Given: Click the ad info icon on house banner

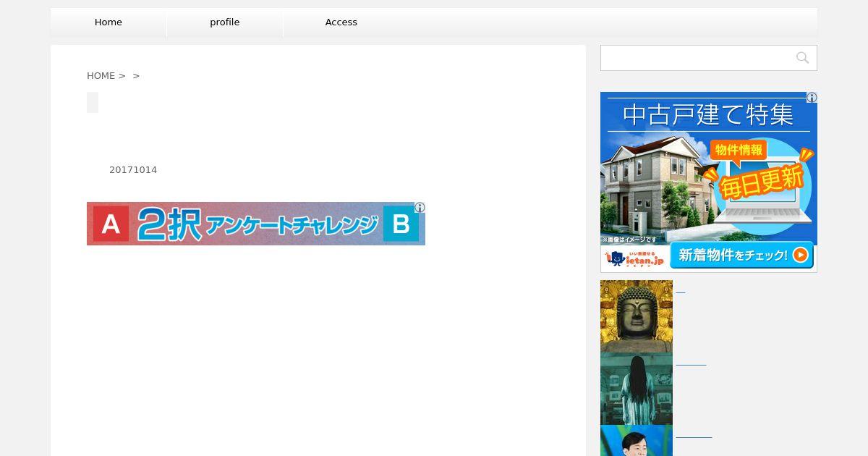Looking at the screenshot, I should click(x=812, y=97).
